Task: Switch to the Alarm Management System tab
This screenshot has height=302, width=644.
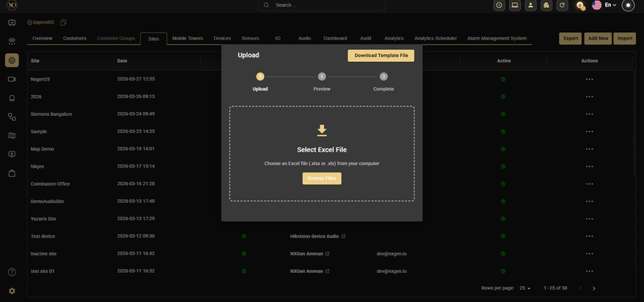Action: tap(497, 38)
